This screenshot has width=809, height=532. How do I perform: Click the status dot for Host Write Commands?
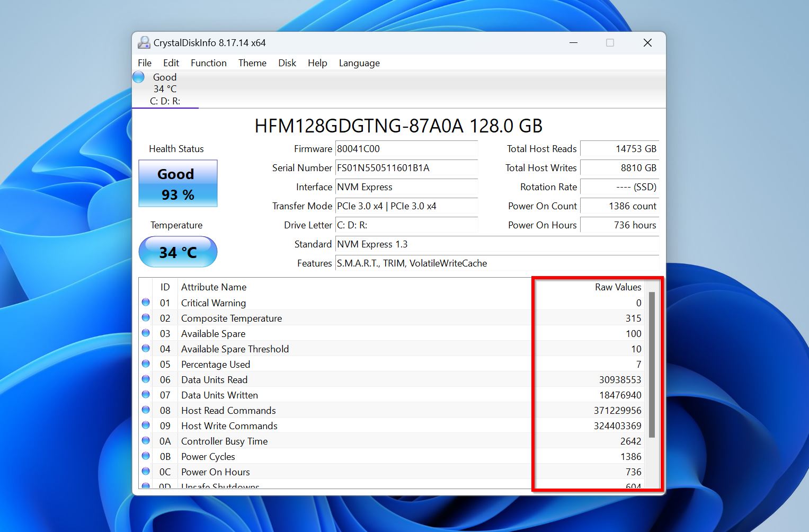[x=146, y=425]
